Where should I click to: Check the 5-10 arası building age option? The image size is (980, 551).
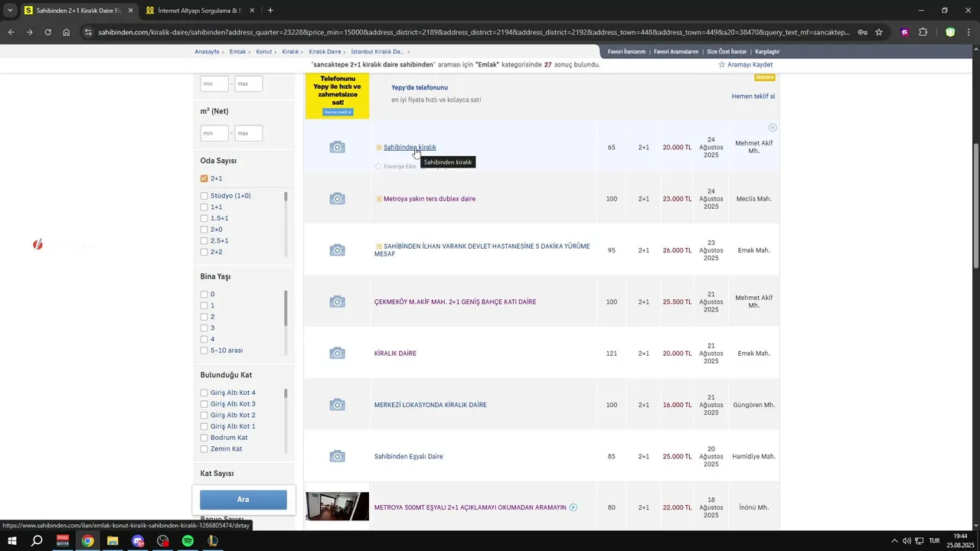204,350
